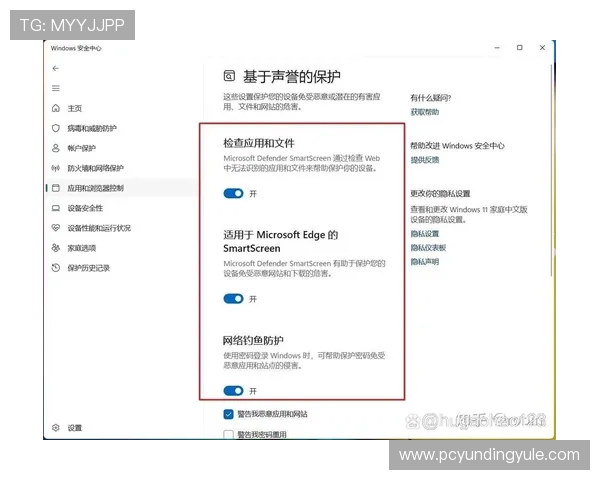Screen dimensions: 600x480
Task: Open the hamburger navigation menu icon
Action: [x=56, y=88]
